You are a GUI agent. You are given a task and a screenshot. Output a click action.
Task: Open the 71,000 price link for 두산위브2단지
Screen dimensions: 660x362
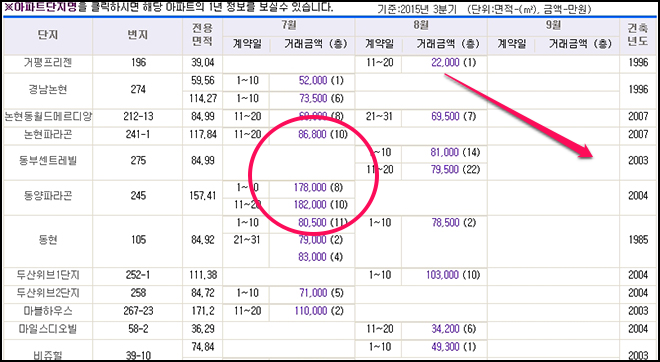click(x=313, y=293)
